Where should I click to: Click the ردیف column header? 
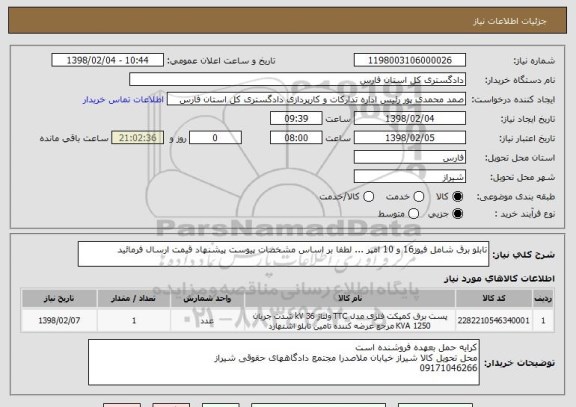(543, 299)
